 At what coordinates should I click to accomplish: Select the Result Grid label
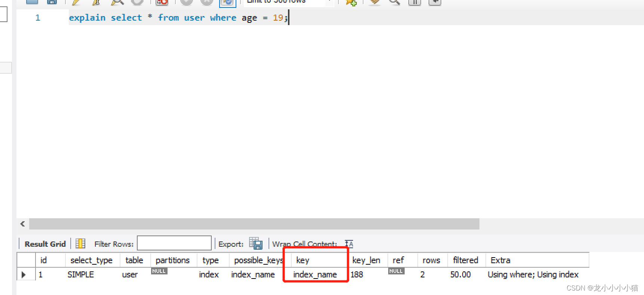(x=45, y=244)
